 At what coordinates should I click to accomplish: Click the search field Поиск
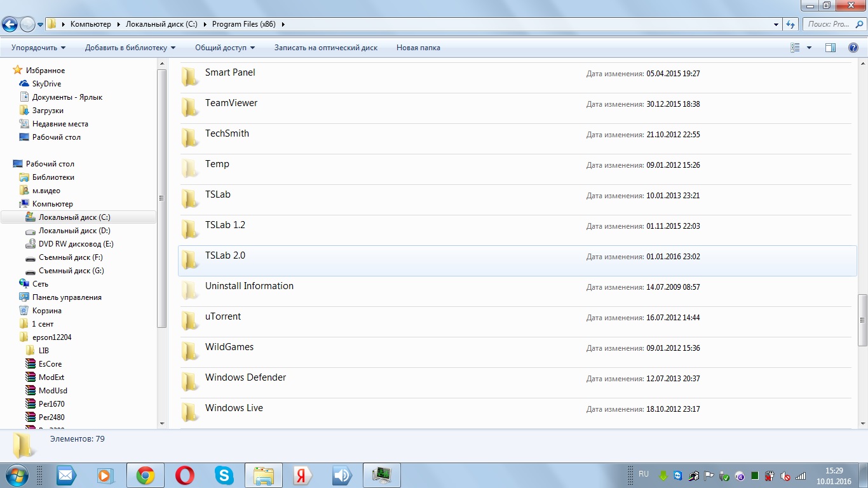[833, 24]
